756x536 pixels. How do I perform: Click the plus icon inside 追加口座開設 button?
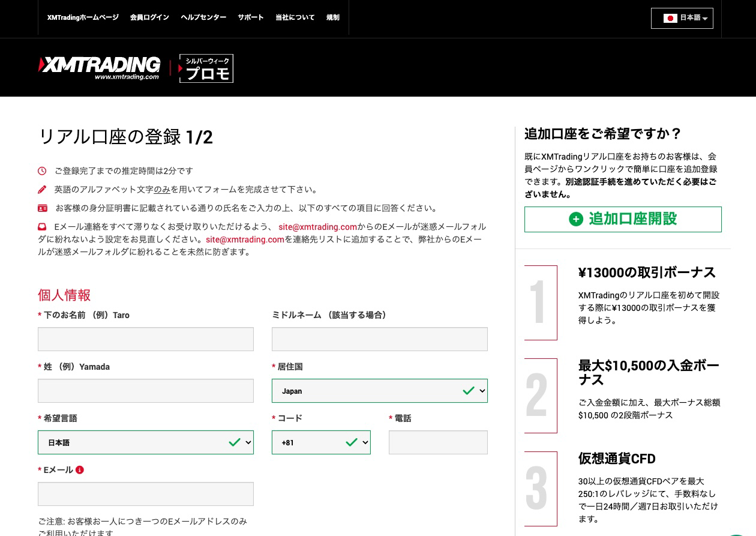click(576, 219)
